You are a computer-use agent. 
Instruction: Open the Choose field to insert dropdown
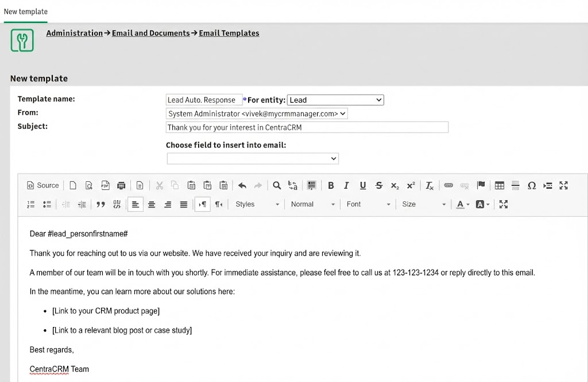coord(253,158)
